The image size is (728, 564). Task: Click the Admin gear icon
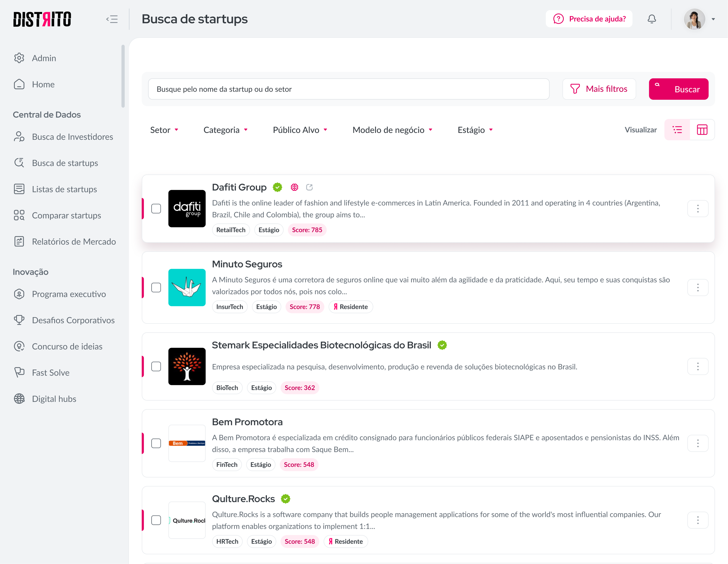click(x=19, y=58)
